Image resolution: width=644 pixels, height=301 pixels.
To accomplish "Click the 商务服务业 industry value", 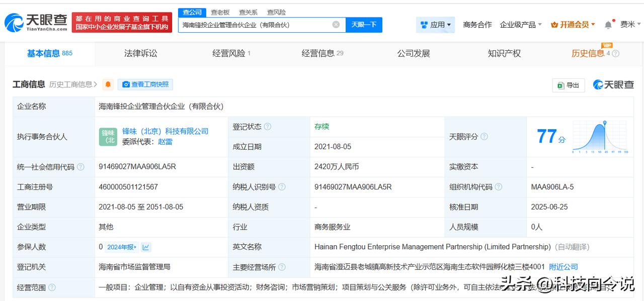I will [333, 227].
